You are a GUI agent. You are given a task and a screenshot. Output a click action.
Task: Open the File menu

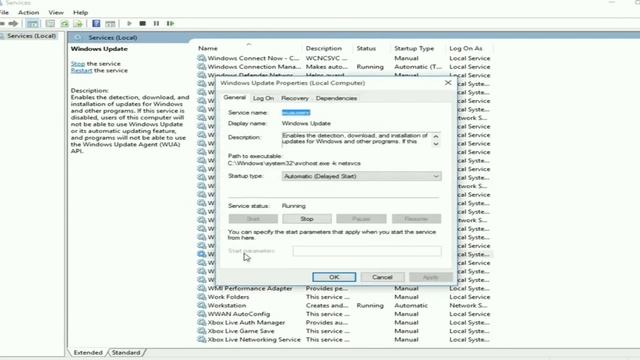coord(4,13)
